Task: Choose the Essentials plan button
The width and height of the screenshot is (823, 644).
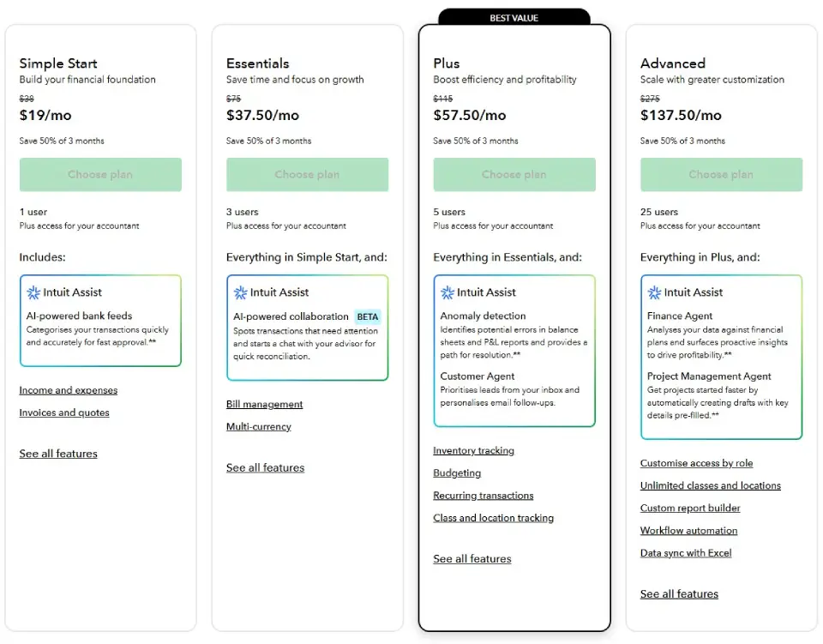Action: coord(307,174)
